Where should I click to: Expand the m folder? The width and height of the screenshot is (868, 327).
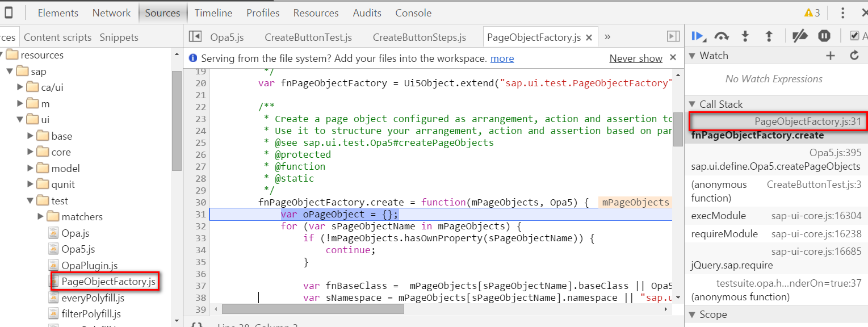click(x=20, y=103)
